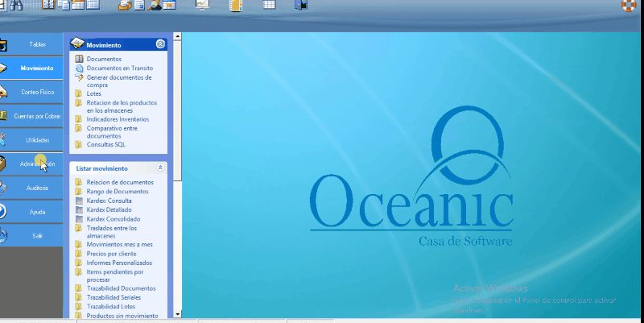This screenshot has height=323, width=644.
Task: Click the printer icon in the top toolbar
Action: [x=123, y=6]
